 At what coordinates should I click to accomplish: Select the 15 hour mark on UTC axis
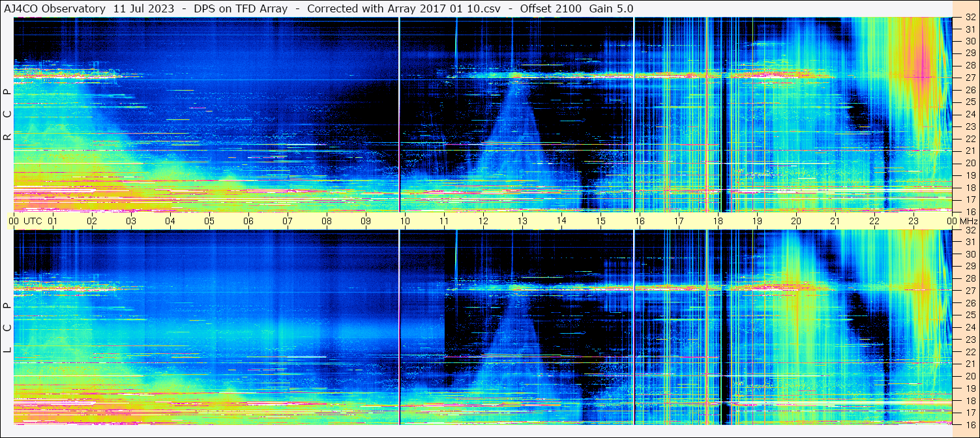coord(601,221)
